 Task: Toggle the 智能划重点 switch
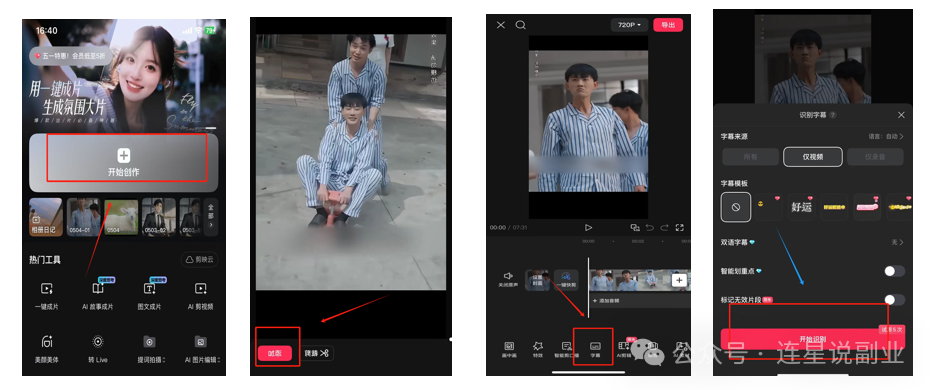tap(894, 271)
